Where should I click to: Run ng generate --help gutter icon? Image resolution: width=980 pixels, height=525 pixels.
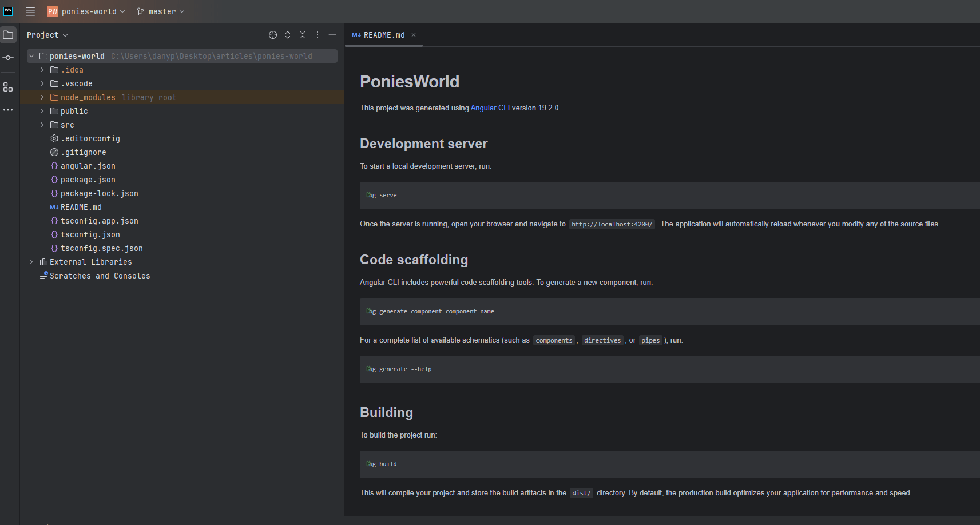pos(369,369)
